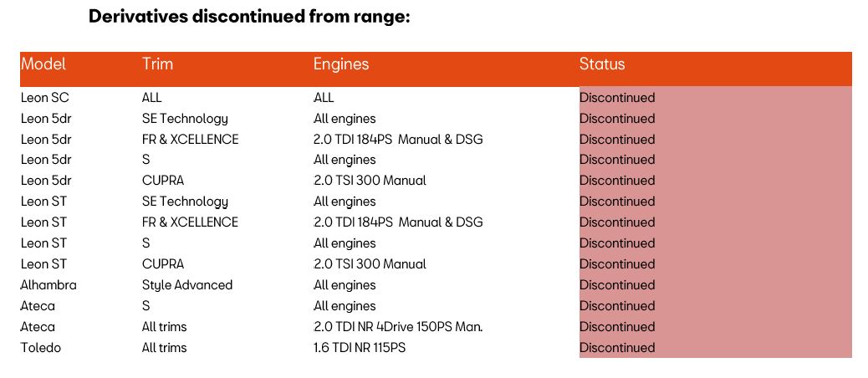Click the Status column header
This screenshot has height=378, width=868.
pyautogui.click(x=602, y=64)
